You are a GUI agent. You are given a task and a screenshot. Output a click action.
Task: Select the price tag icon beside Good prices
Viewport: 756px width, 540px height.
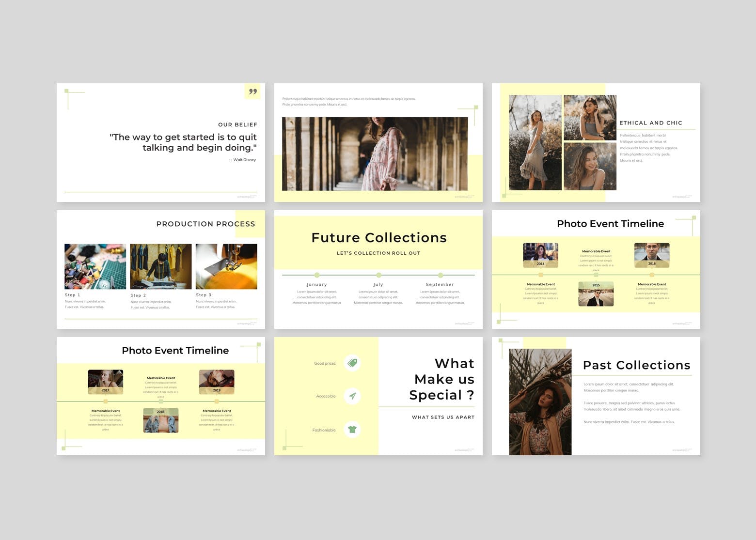tap(352, 362)
